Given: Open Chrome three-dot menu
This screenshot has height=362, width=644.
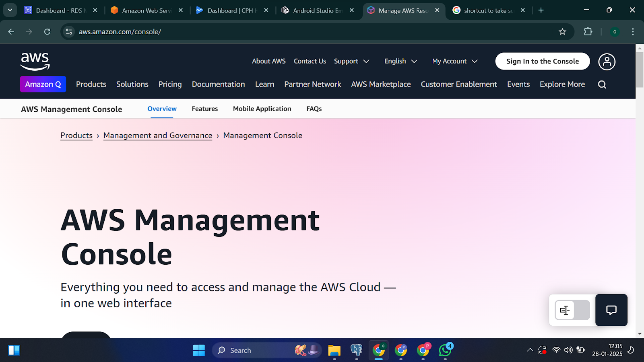Looking at the screenshot, I should pyautogui.click(x=633, y=32).
